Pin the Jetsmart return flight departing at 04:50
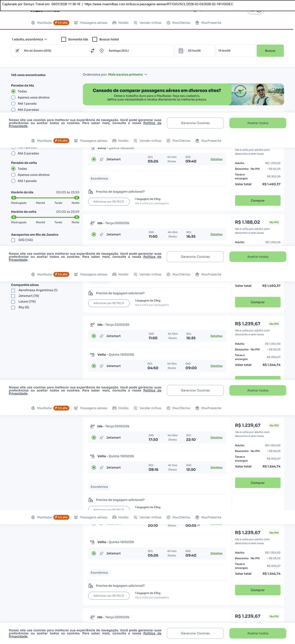This screenshot has height=644, width=295. (101, 366)
